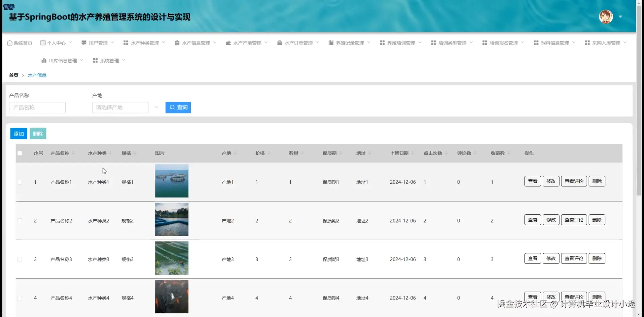The height and width of the screenshot is (317, 644).
Task: Click the 水产信息管理 clipboard icon
Action: [x=177, y=43]
